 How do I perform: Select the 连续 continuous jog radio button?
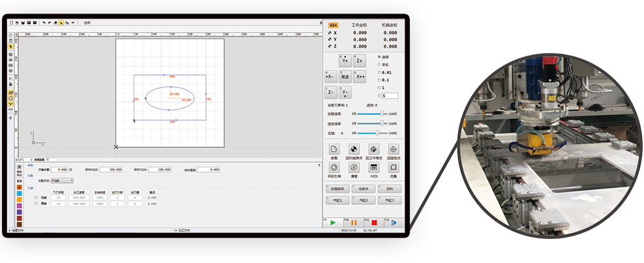coord(380,57)
